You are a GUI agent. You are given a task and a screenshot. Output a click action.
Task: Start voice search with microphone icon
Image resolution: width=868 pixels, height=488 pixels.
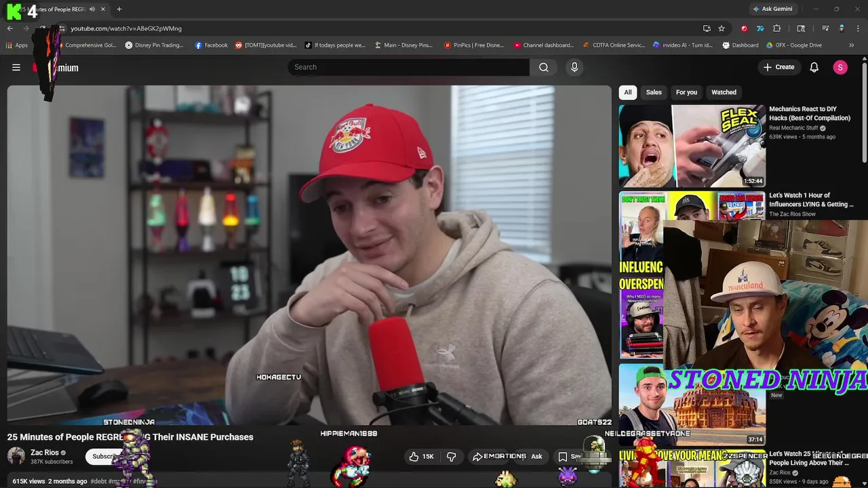pyautogui.click(x=574, y=67)
